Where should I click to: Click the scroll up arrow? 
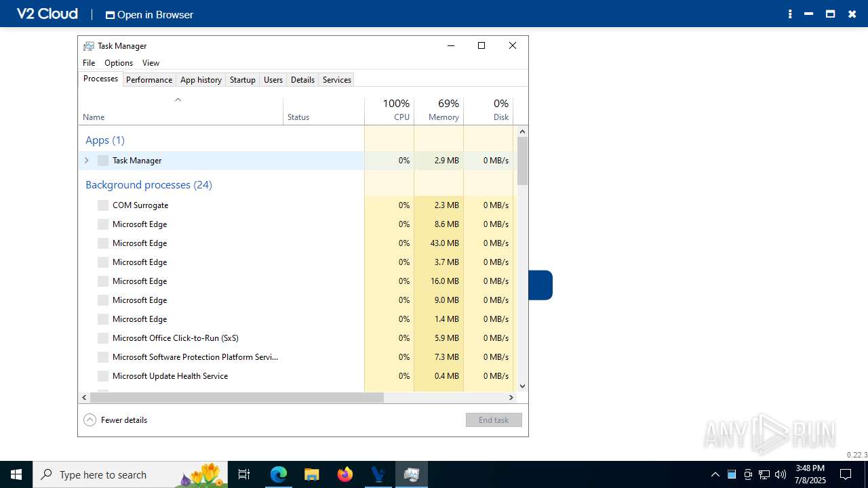(x=522, y=131)
